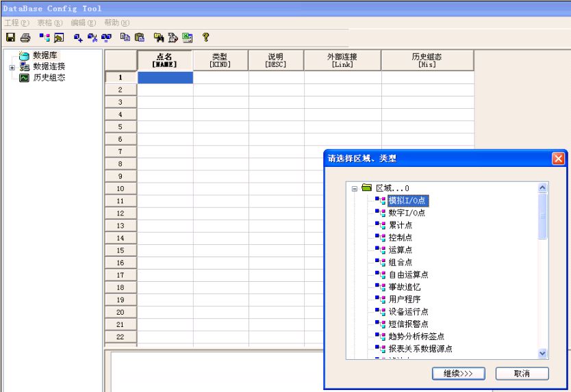
Task: Select 数字I/O点 in the type list
Action: click(407, 213)
